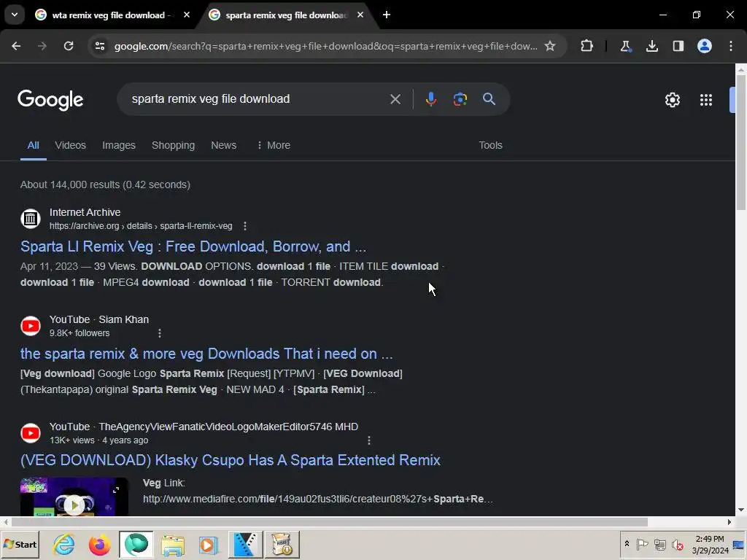Toggle the browser side panel icon
Viewport: 747px width, 560px height.
click(x=678, y=46)
